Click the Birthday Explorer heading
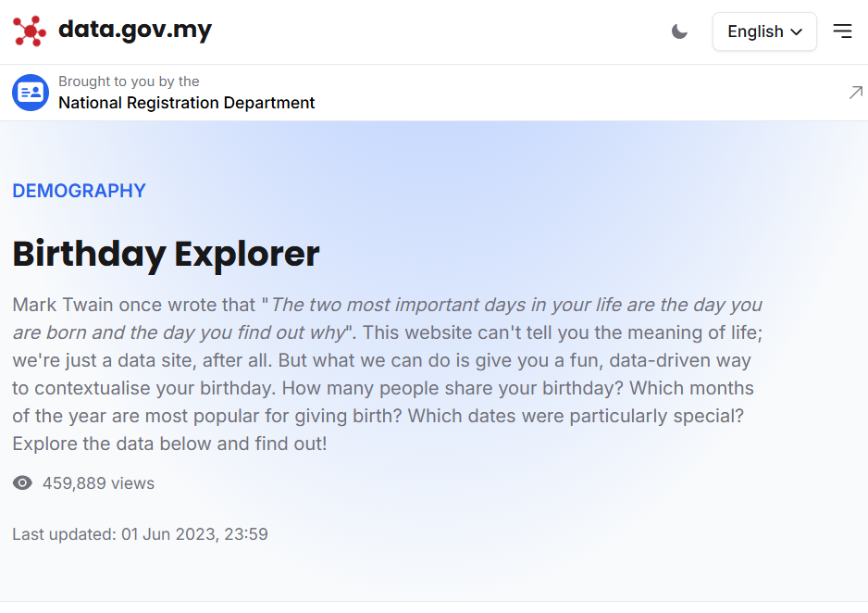This screenshot has width=868, height=613. [166, 253]
